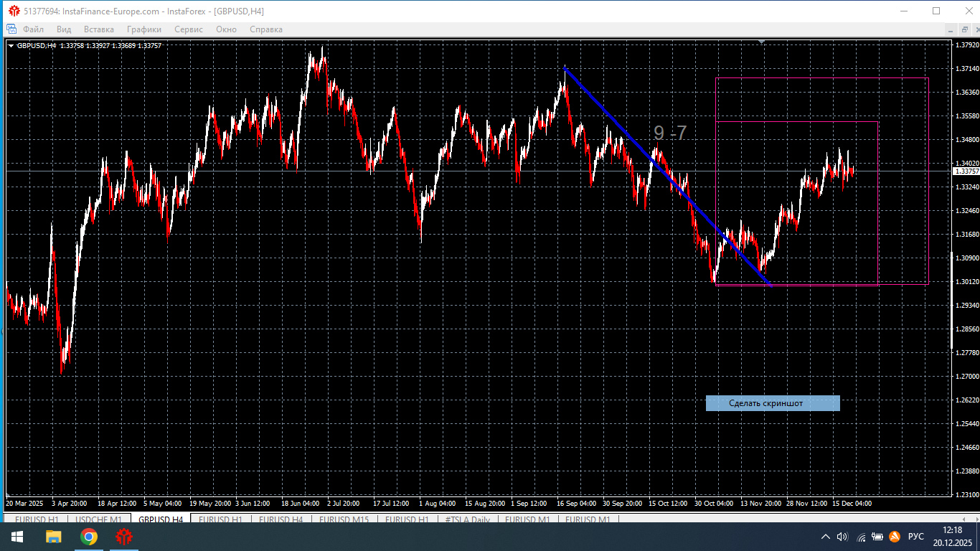Click the chart window icon beside Файл

coord(11,29)
